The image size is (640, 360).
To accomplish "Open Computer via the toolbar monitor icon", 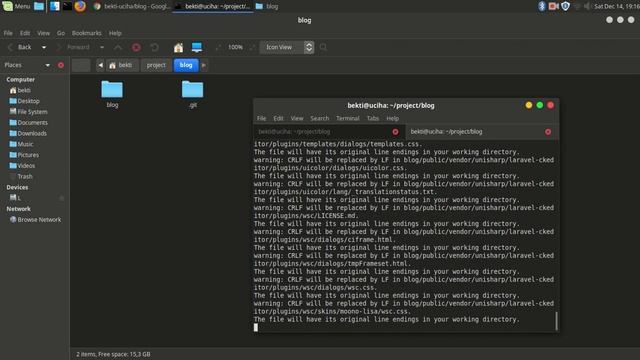I will point(197,47).
